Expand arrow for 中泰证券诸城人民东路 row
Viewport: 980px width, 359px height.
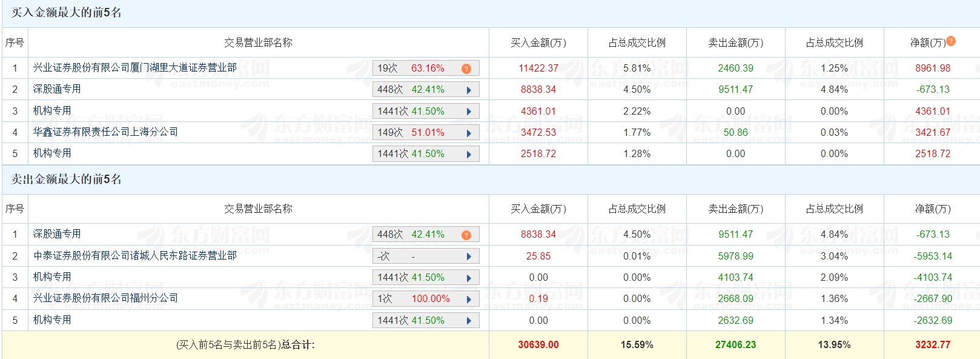pos(469,257)
